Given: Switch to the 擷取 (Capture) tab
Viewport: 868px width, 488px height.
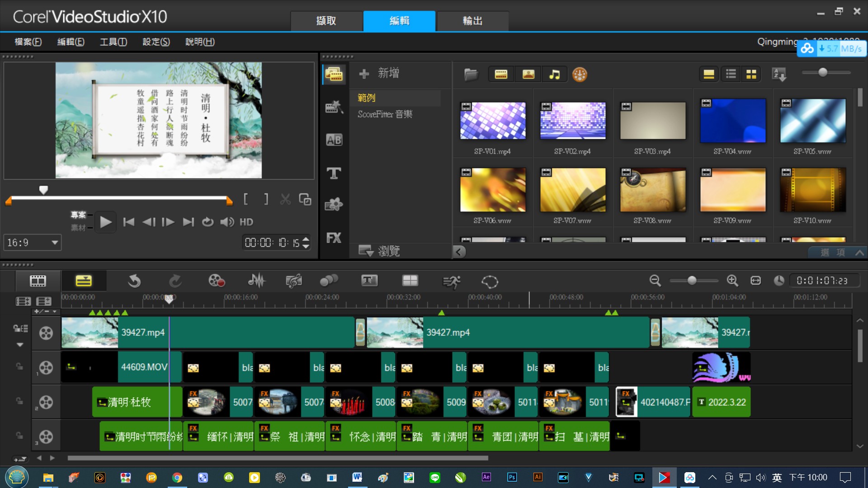Looking at the screenshot, I should (x=326, y=21).
